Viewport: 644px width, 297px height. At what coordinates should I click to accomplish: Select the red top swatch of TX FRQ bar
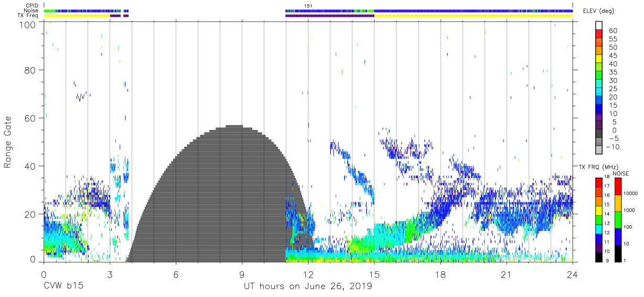[599, 182]
